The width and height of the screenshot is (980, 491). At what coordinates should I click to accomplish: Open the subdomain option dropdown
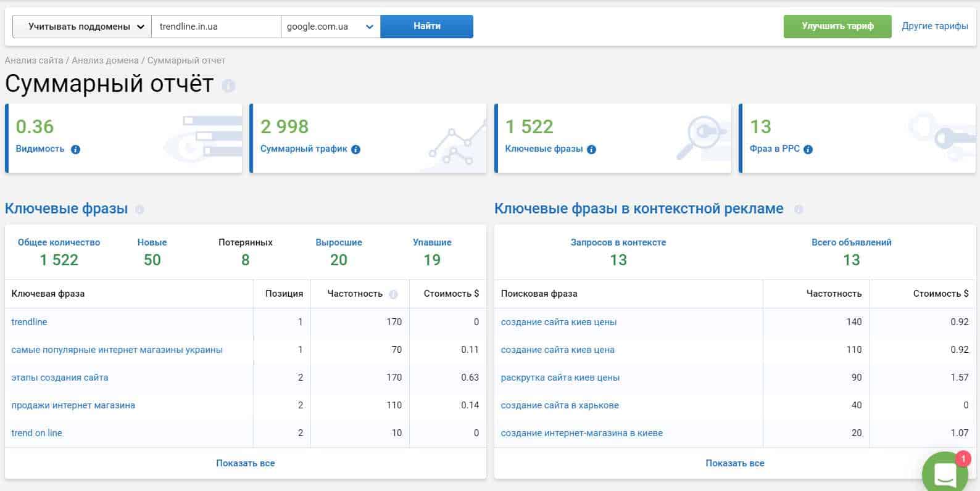coord(81,27)
